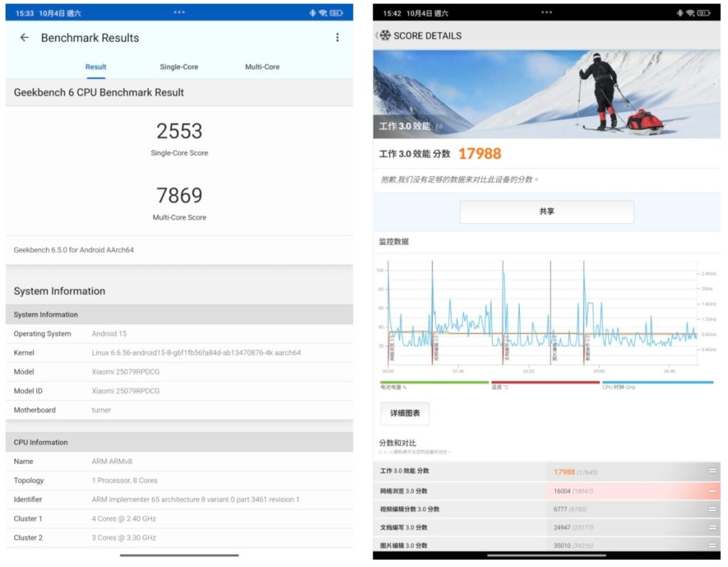Tap the Bluetooth icon in PCMark status bar

[680, 13]
